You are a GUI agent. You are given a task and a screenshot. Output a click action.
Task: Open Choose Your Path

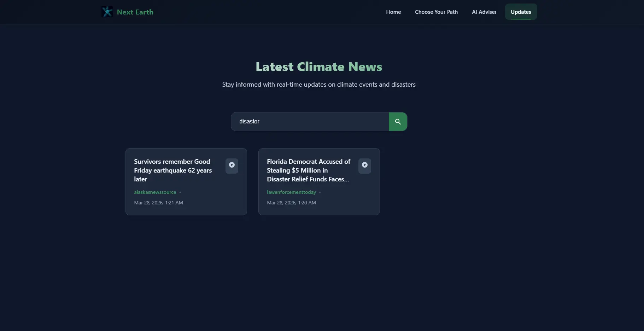[436, 12]
